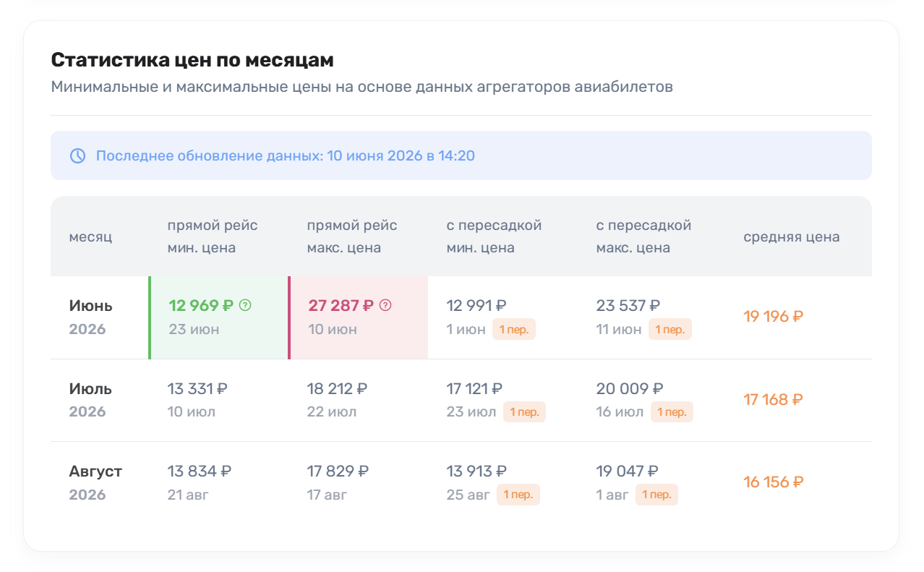
Task: Click the 17 121 ₽ price cell
Action: coord(475,388)
